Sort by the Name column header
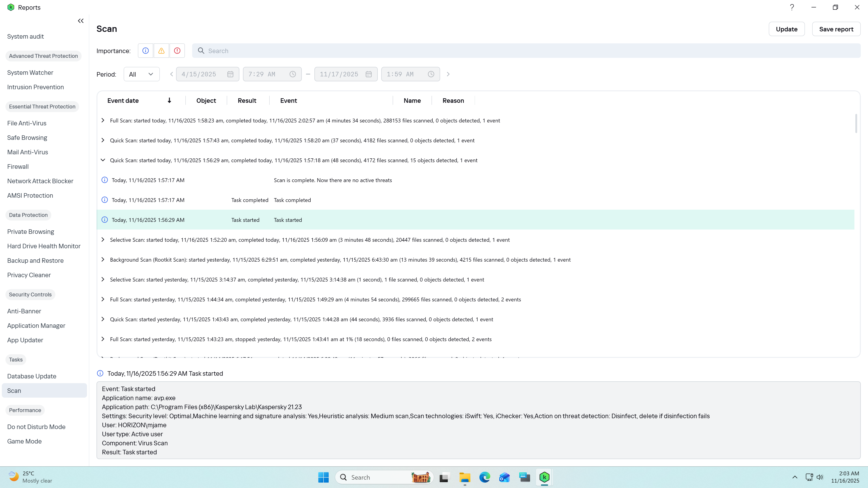The width and height of the screenshot is (868, 488). (412, 100)
